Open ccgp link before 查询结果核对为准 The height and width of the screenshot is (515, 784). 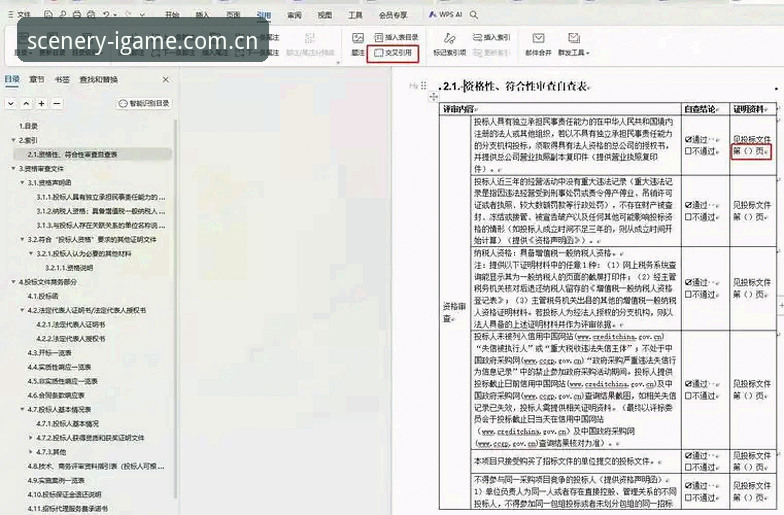tap(507, 443)
